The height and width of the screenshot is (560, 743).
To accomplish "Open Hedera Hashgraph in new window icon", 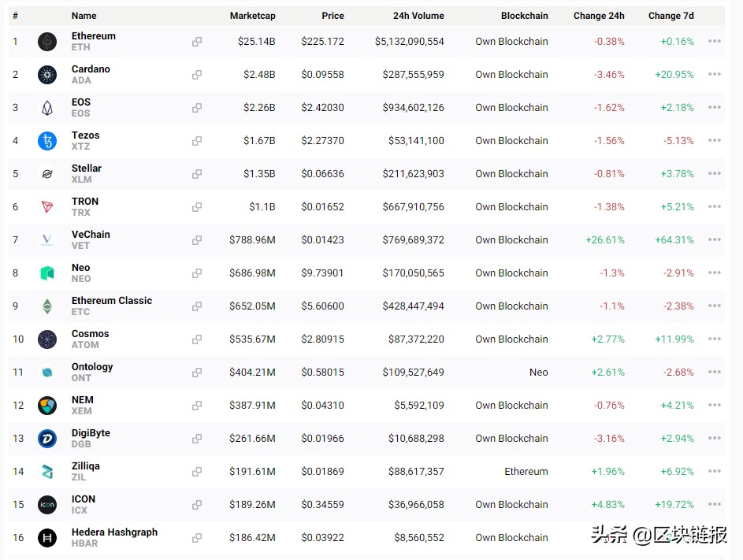I will coord(197,538).
